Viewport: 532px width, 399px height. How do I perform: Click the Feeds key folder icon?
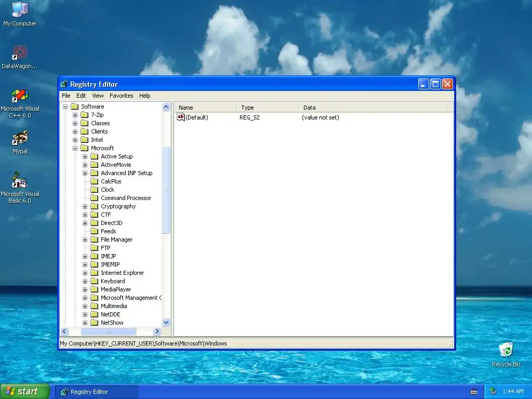(x=95, y=231)
